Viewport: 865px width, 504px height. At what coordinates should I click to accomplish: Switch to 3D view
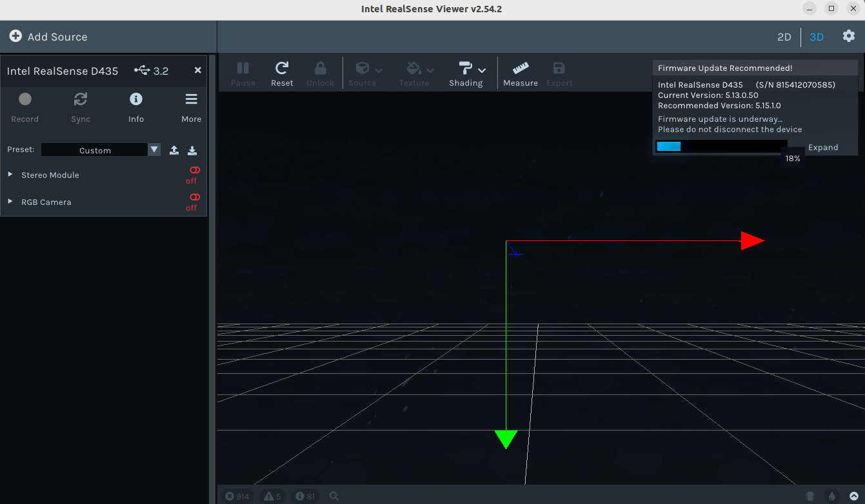(817, 37)
